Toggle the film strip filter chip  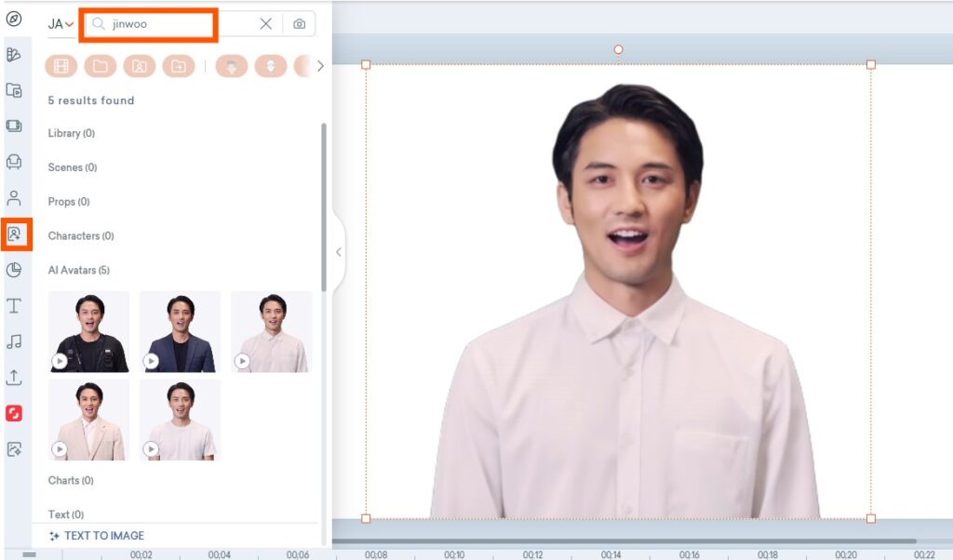pos(60,66)
